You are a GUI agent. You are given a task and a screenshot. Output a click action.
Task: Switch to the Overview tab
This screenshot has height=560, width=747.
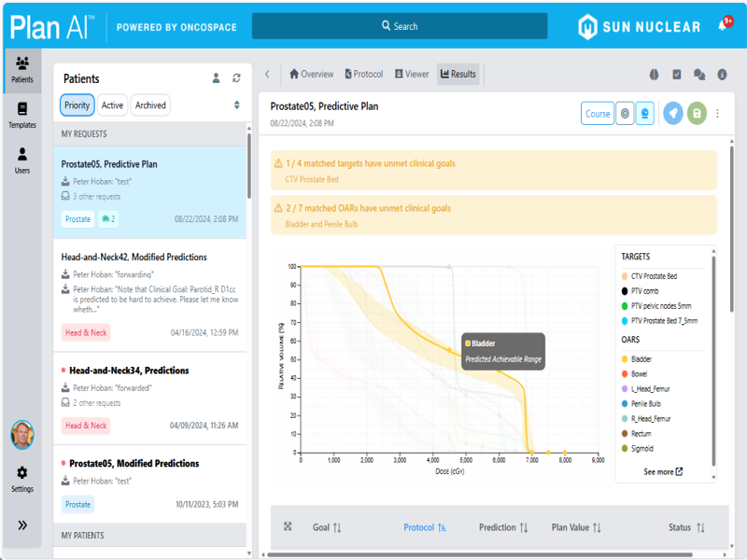[311, 75]
